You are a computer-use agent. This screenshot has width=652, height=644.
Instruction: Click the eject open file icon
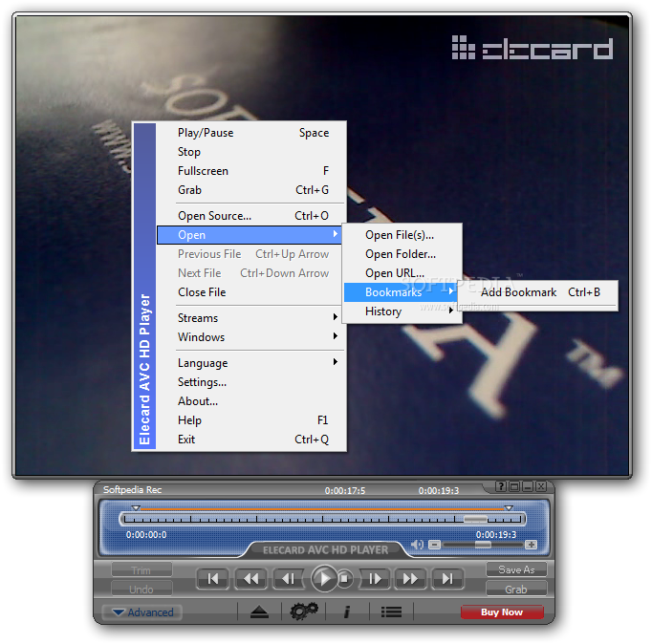(x=259, y=612)
